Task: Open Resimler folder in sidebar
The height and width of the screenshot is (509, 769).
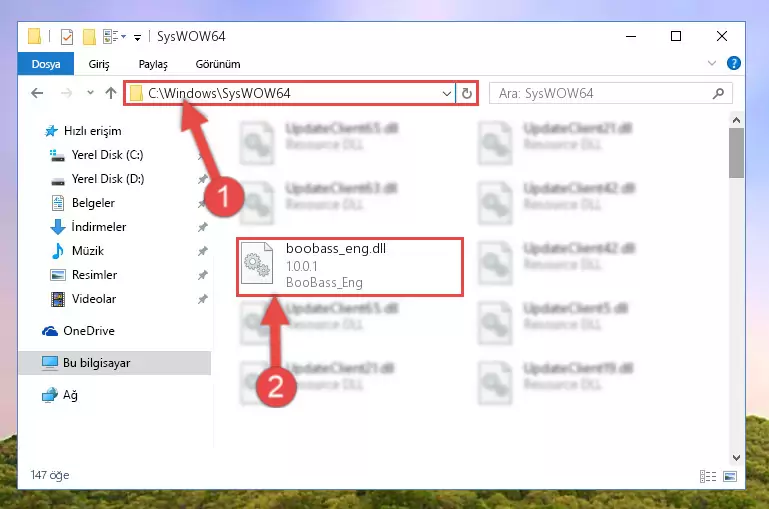Action: pos(94,275)
